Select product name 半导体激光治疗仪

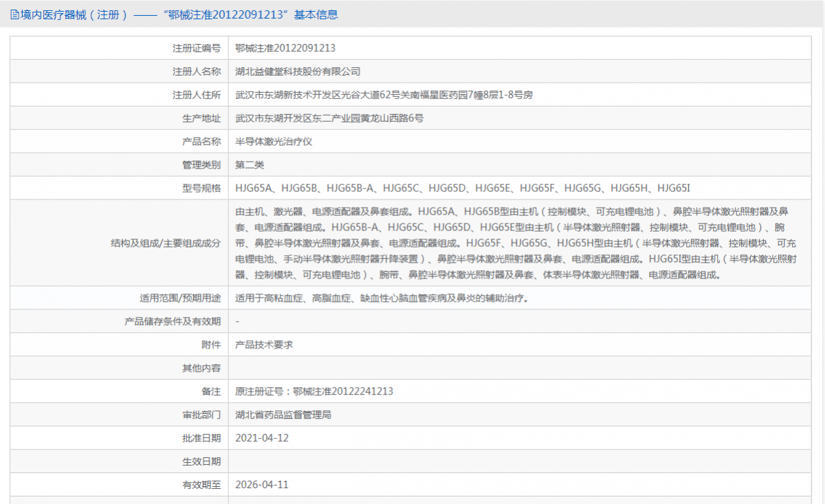[274, 142]
